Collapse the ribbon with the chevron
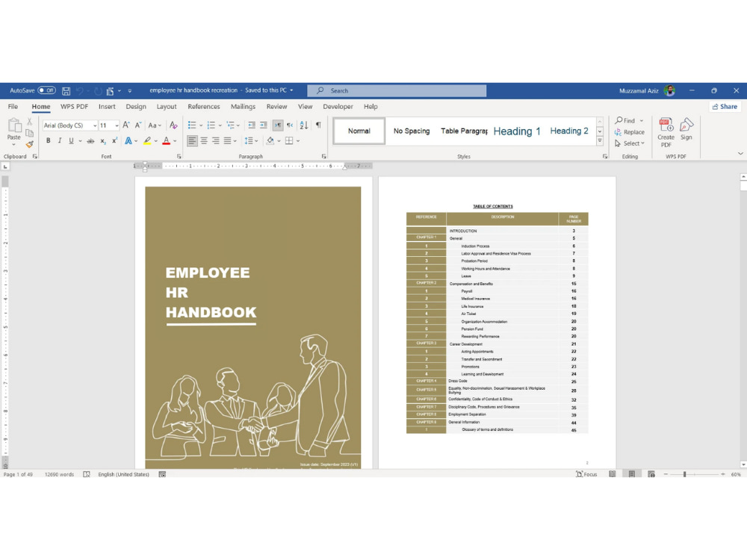 tap(740, 153)
